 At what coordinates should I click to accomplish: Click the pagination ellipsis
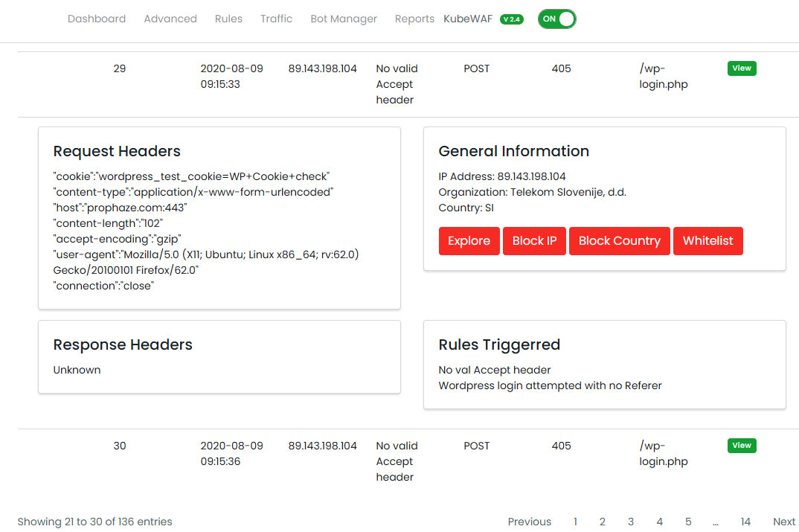716,522
